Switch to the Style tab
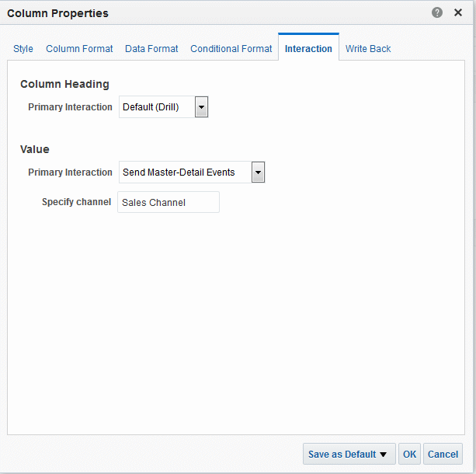The image size is (476, 474). [x=23, y=49]
